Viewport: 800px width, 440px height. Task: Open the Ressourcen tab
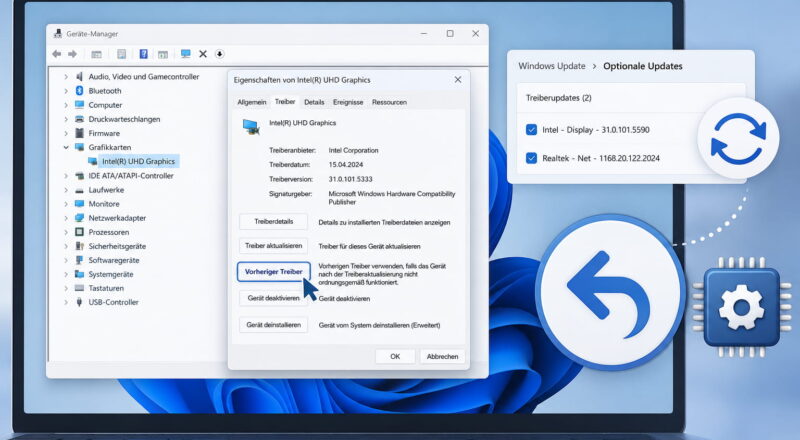(389, 102)
